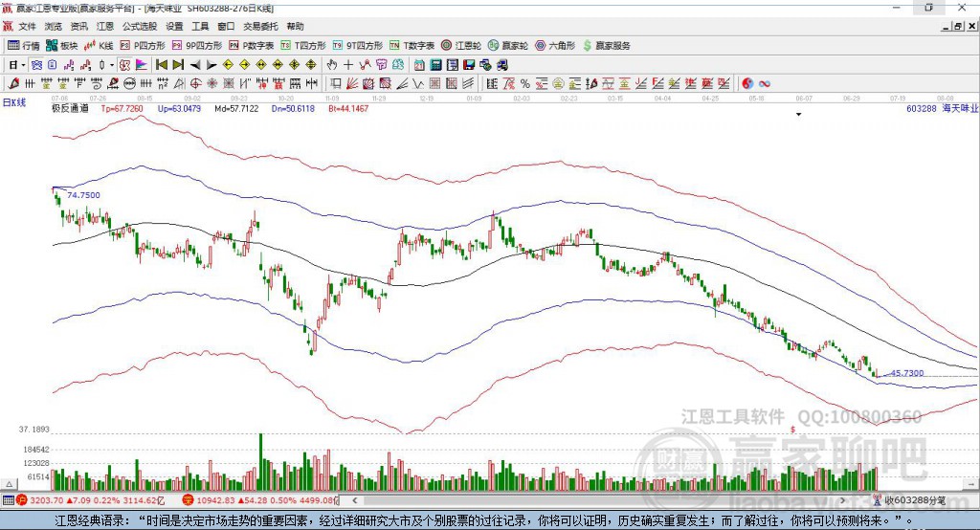The height and width of the screenshot is (530, 980).
Task: Open 江恩轮 Gann wheel
Action: (461, 46)
